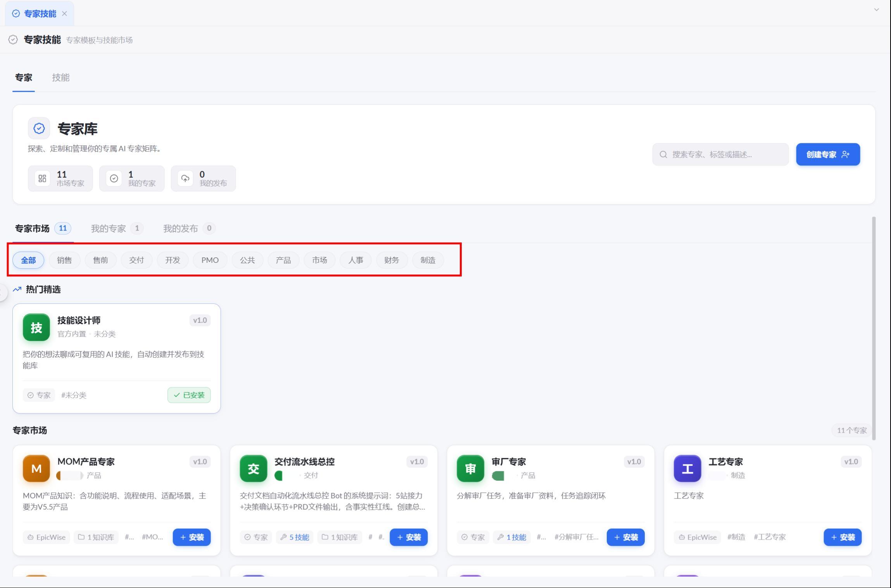This screenshot has height=588, width=891.
Task: Filter experts by 销售
Action: pyautogui.click(x=64, y=260)
